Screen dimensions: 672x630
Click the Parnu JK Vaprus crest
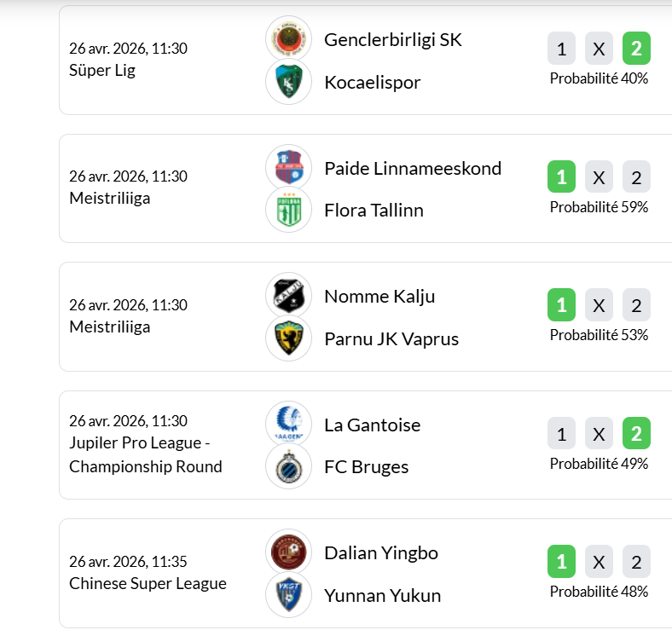[x=288, y=338]
